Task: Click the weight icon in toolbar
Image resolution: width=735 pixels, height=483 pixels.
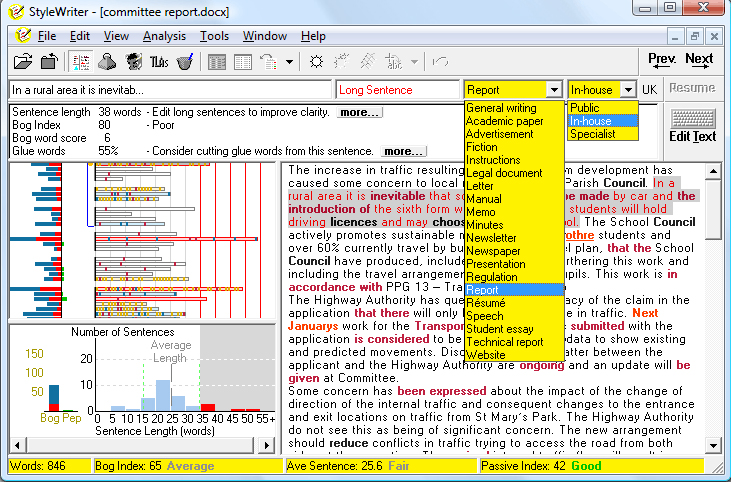Action: [107, 61]
